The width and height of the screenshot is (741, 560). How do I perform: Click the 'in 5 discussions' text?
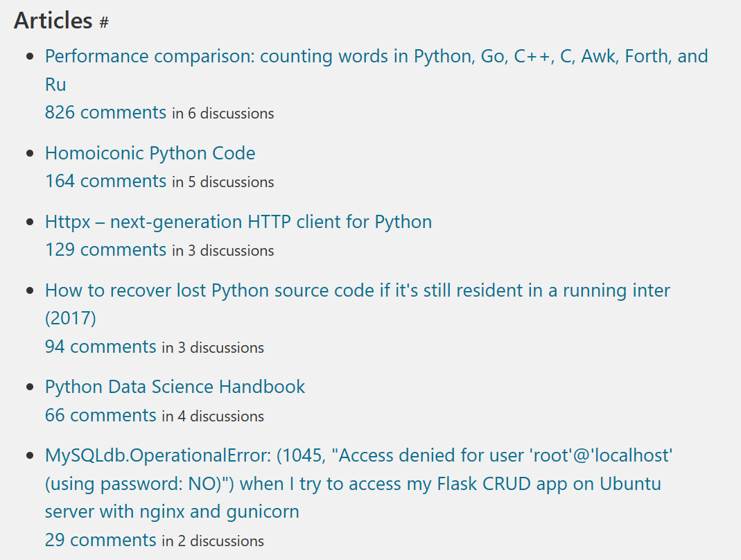(x=223, y=182)
